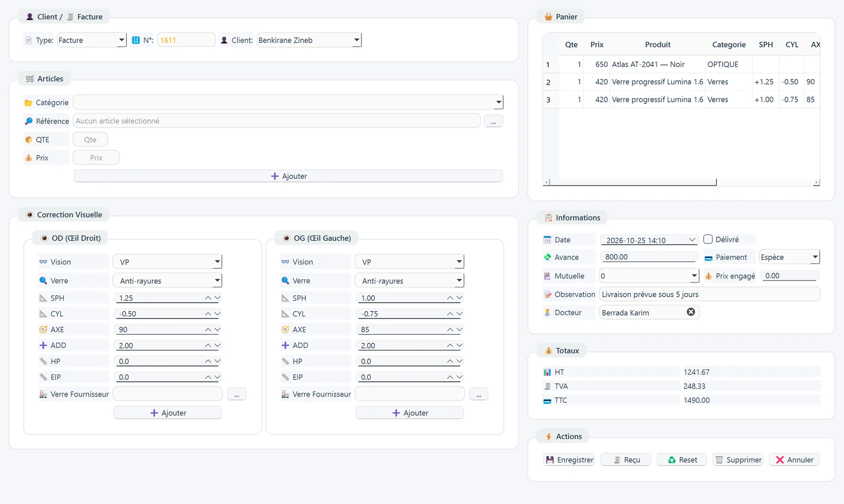Select the Atlas AT-2041 Noir basket row
The height and width of the screenshot is (504, 844).
682,64
